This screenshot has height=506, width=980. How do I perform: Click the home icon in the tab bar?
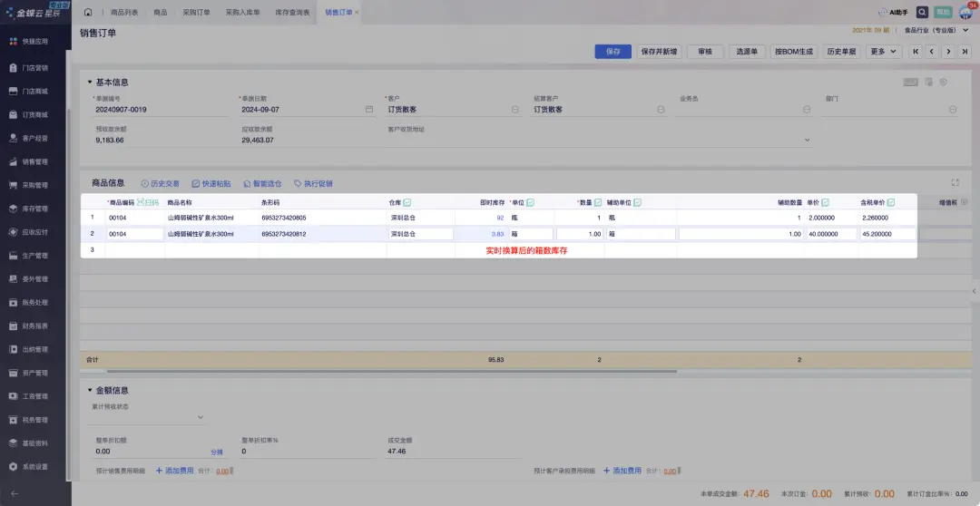click(x=88, y=13)
